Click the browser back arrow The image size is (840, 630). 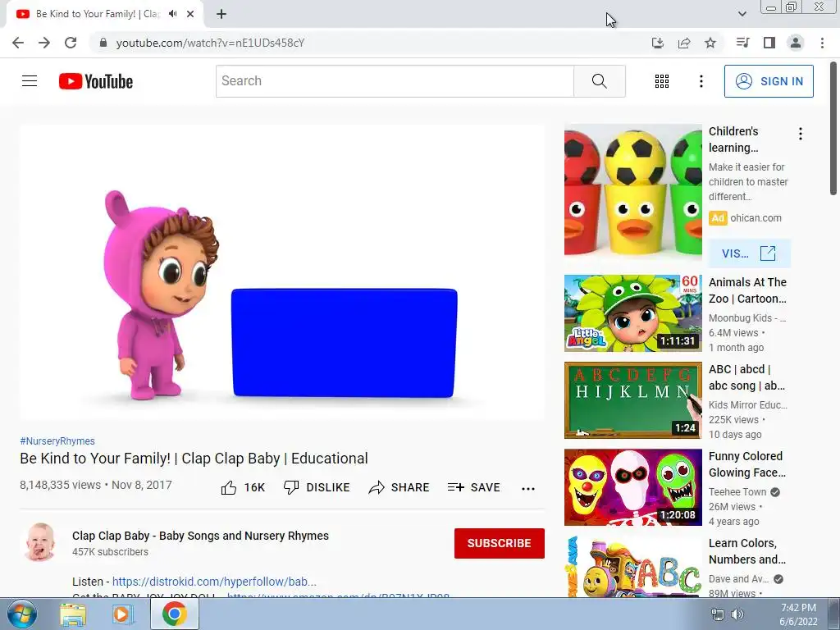pyautogui.click(x=18, y=43)
